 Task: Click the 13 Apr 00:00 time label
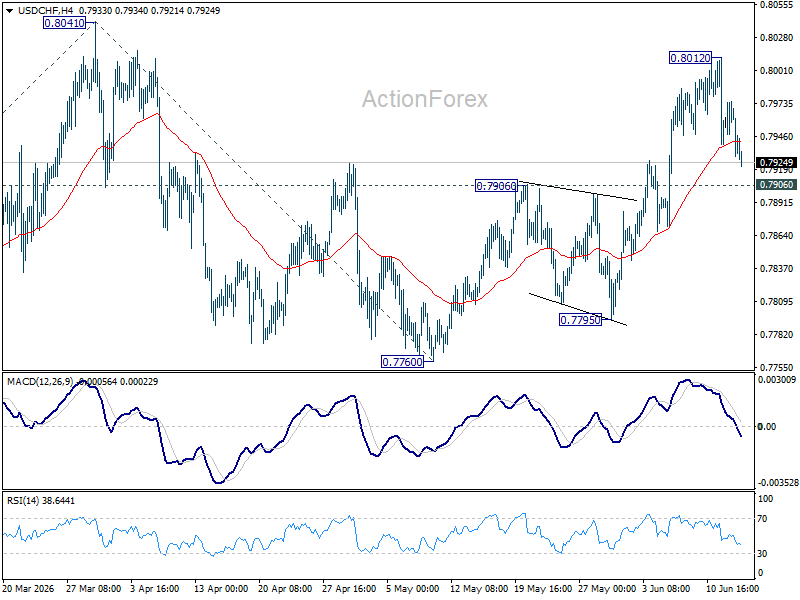click(x=221, y=589)
